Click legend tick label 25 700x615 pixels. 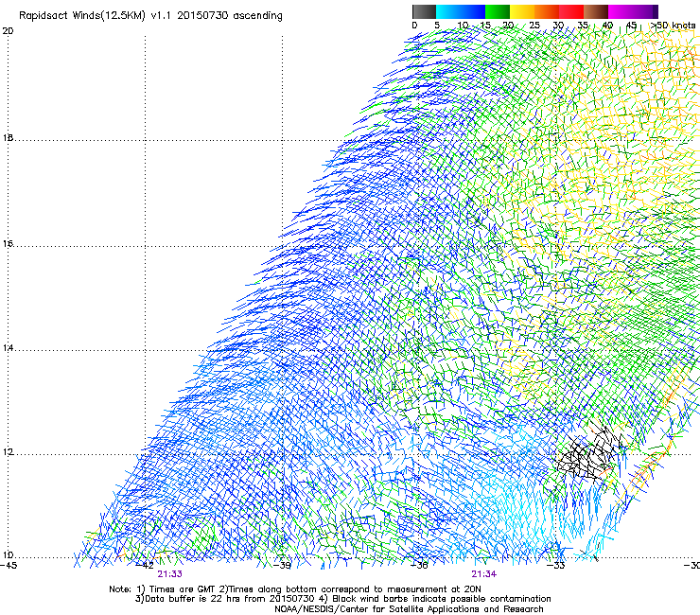coord(534,26)
